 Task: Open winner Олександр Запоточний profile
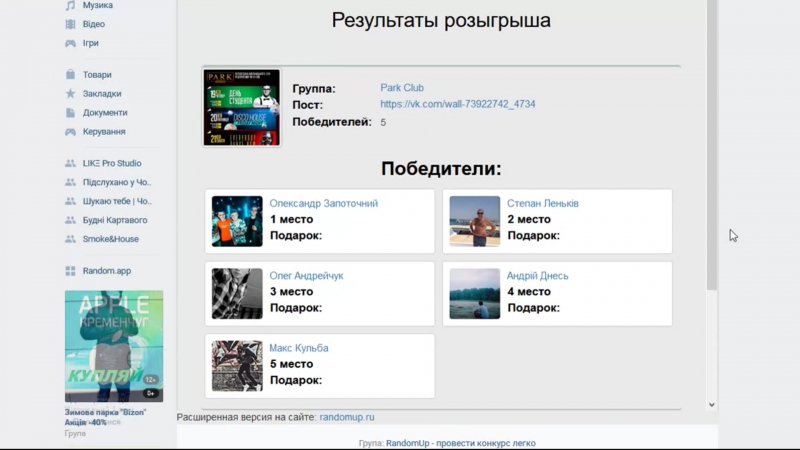click(323, 203)
